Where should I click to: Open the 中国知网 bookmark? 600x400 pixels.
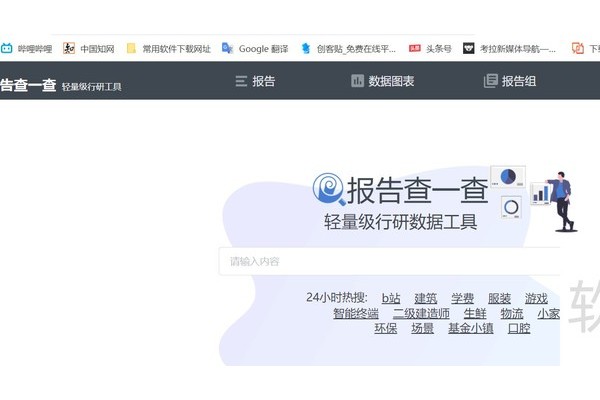89,49
